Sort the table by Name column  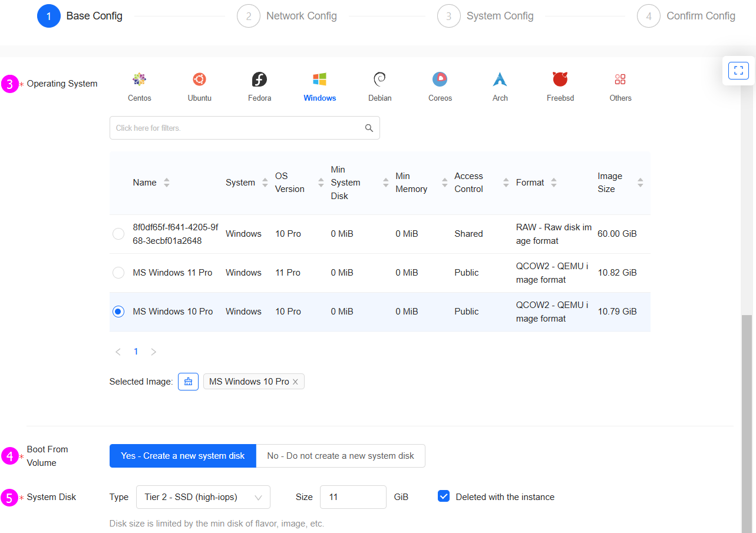[166, 183]
